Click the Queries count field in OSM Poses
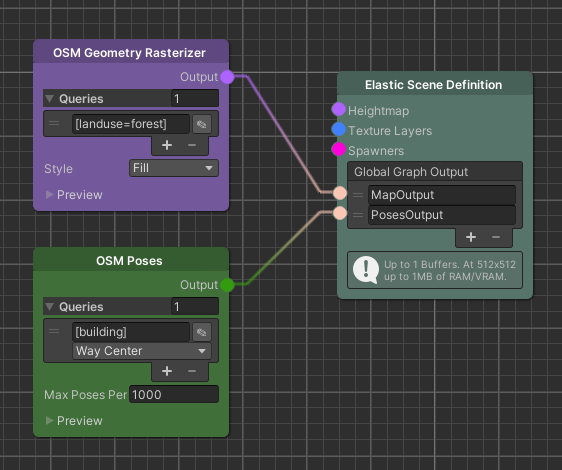Screen dimensions: 562x470 (x=195, y=306)
